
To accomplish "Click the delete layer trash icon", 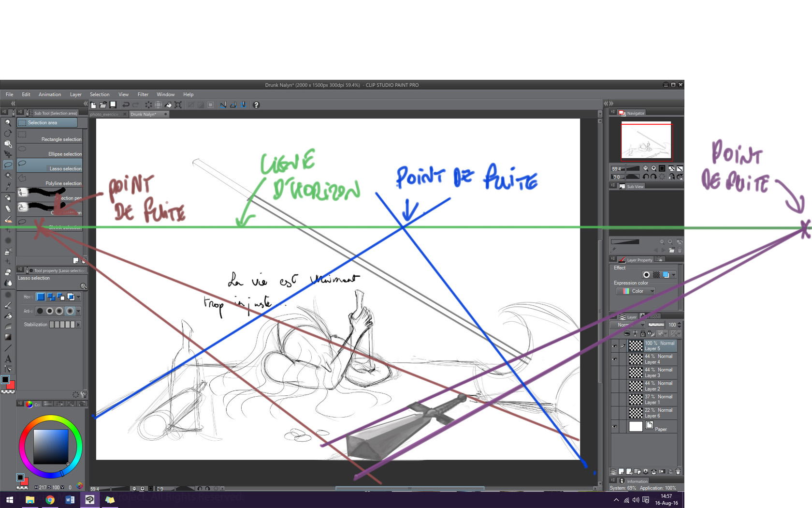I will point(678,471).
